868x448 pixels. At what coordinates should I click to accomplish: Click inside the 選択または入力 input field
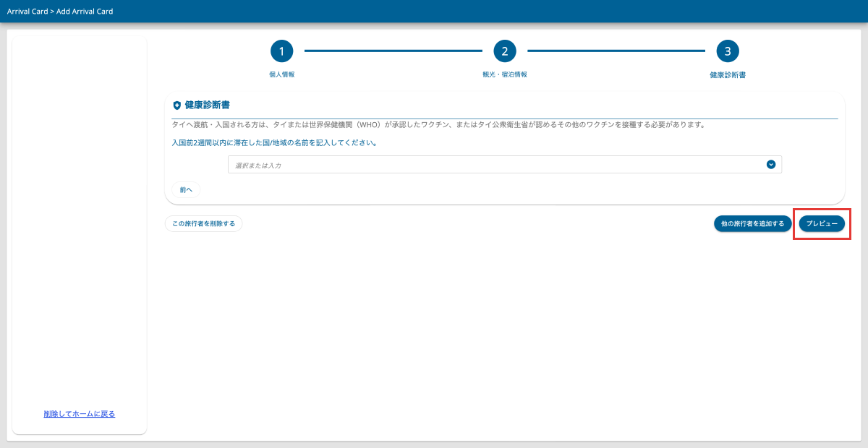pyautogui.click(x=434, y=164)
